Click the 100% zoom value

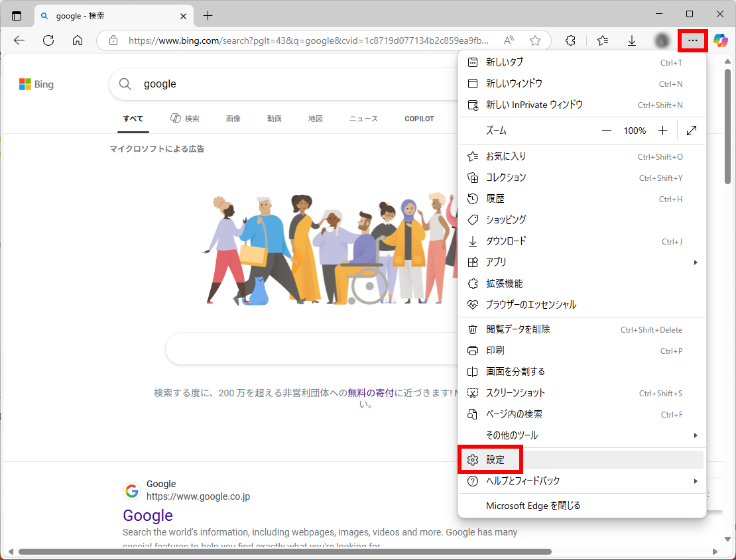[x=635, y=131]
